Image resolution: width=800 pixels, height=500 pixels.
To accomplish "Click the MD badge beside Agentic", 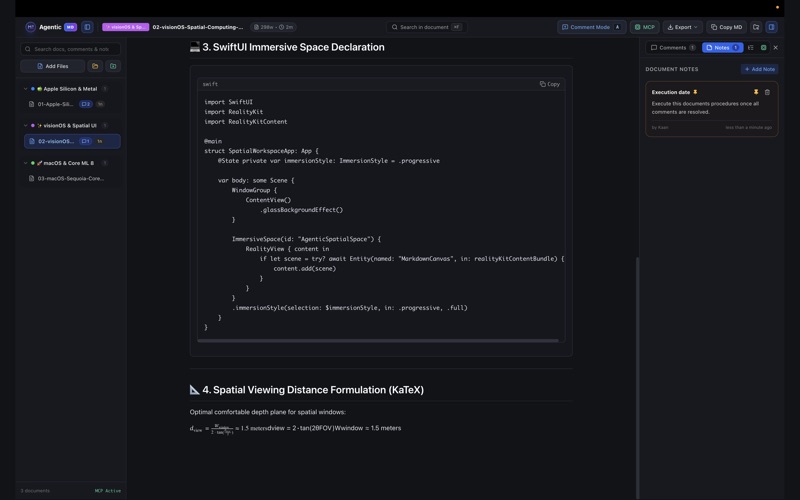I will (70, 27).
